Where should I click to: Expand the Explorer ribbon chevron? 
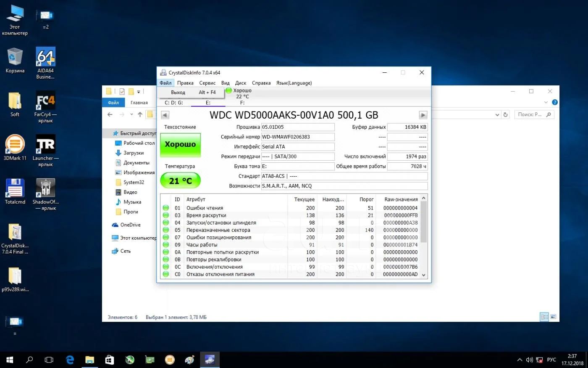(546, 102)
